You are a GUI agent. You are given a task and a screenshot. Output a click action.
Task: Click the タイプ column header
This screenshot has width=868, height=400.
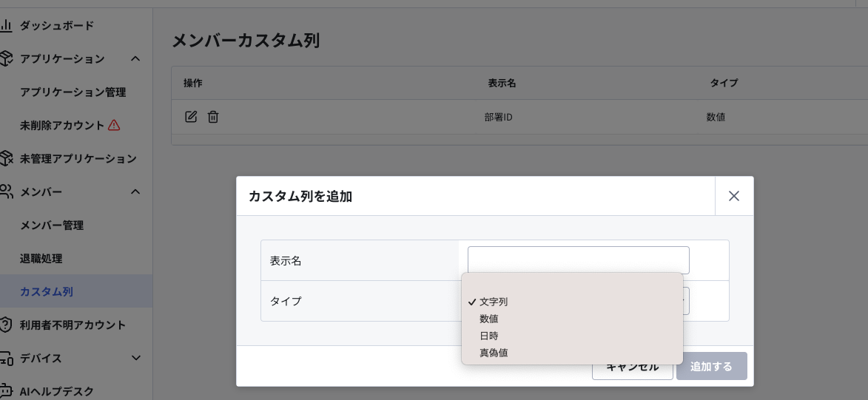tap(724, 83)
